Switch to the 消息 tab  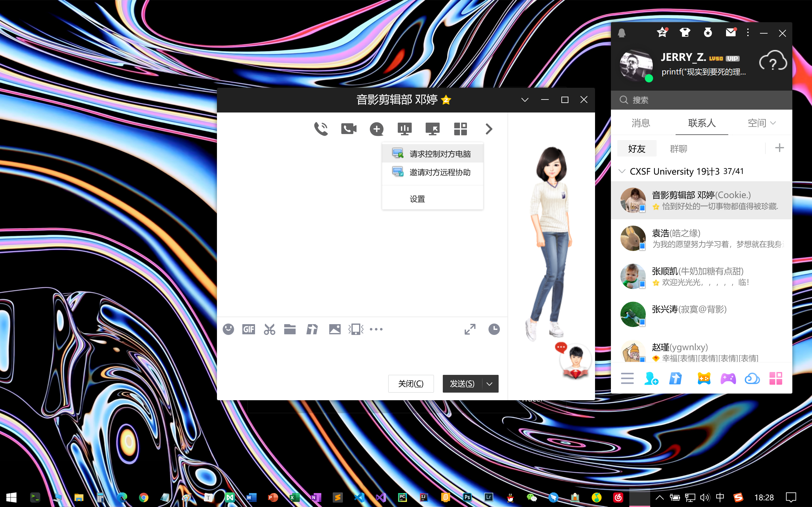point(641,123)
